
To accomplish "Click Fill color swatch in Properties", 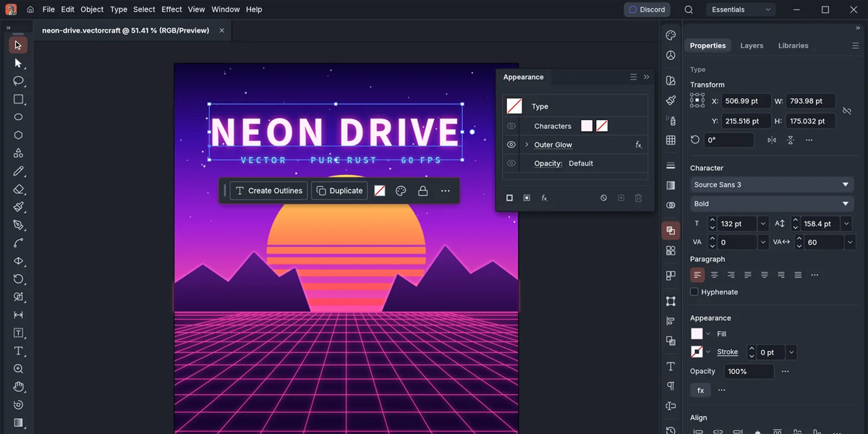I will coord(697,333).
